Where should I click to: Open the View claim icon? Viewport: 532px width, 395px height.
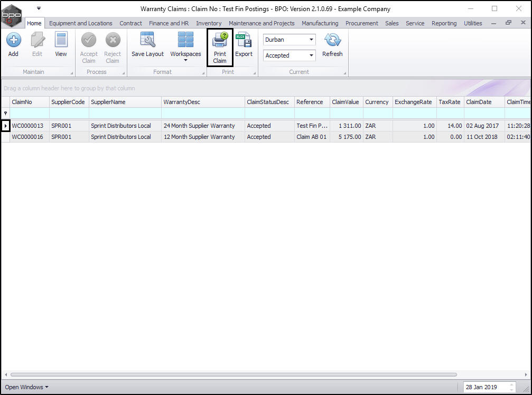tap(61, 40)
